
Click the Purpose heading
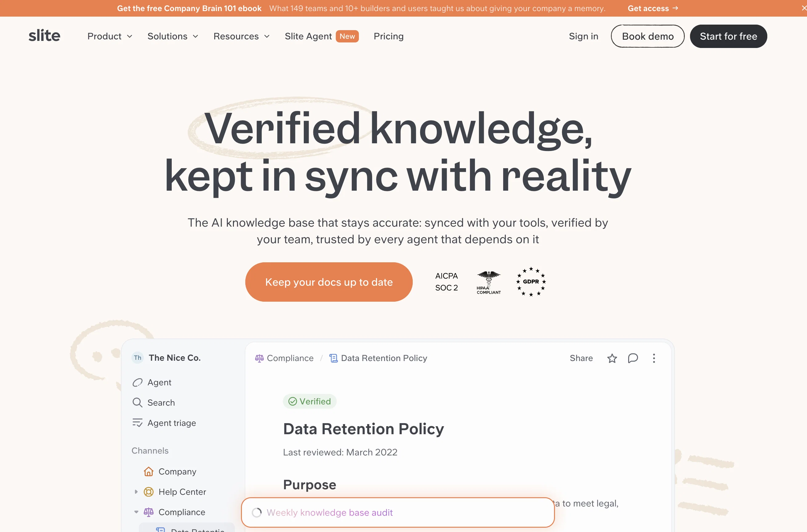pos(309,485)
